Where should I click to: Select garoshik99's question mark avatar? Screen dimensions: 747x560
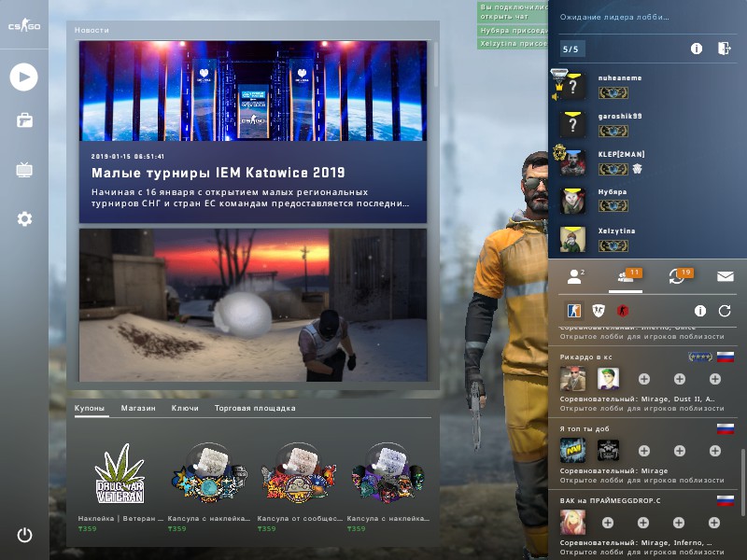(572, 125)
